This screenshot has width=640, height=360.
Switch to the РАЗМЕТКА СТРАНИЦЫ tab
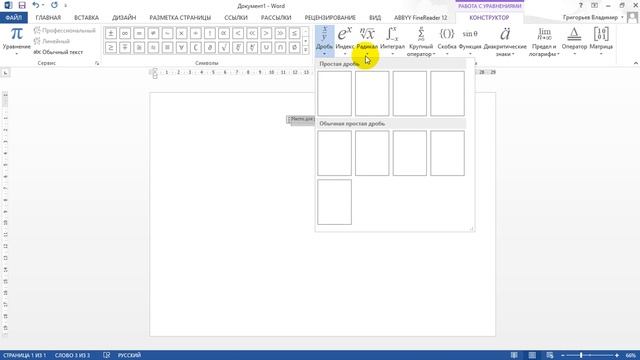tap(180, 18)
